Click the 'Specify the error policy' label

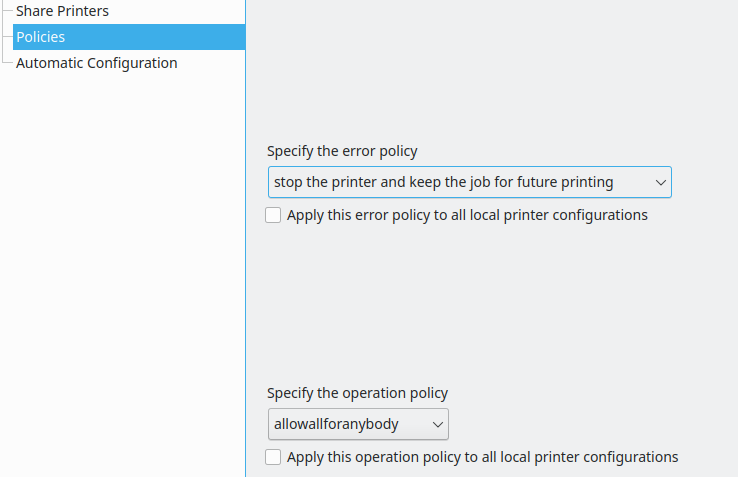(x=342, y=151)
